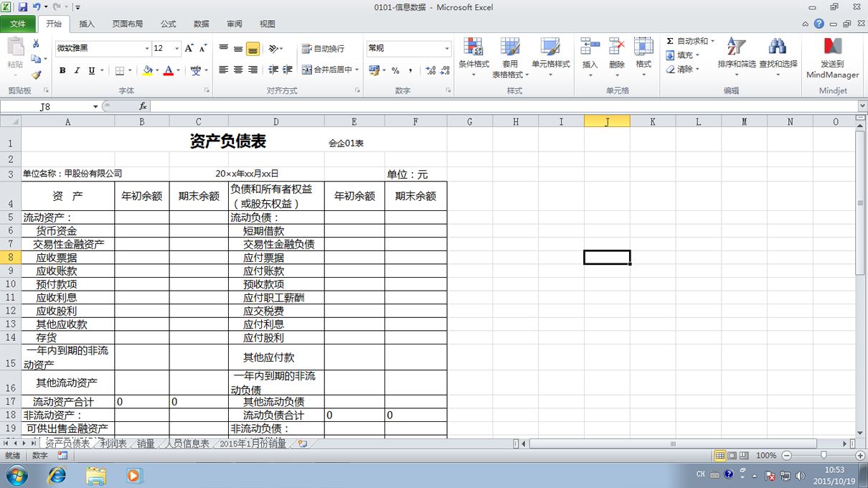Switch to Page Break Preview view button

[745, 456]
